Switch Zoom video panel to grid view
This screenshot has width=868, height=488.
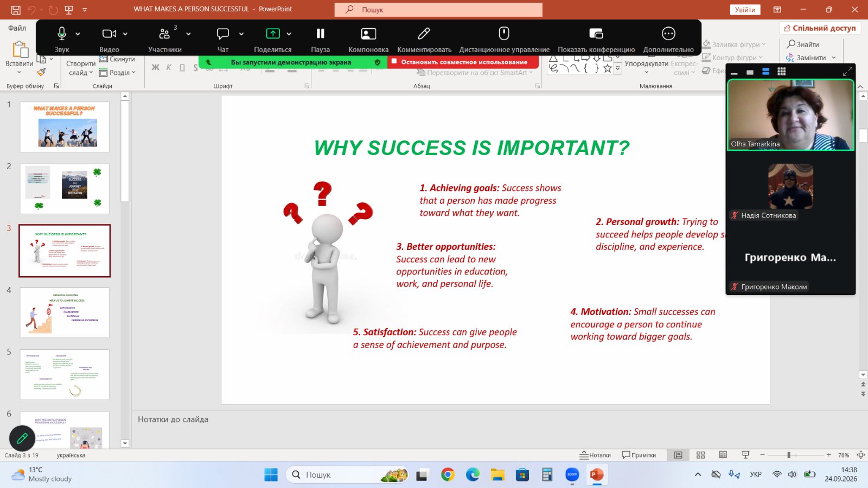pyautogui.click(x=781, y=72)
